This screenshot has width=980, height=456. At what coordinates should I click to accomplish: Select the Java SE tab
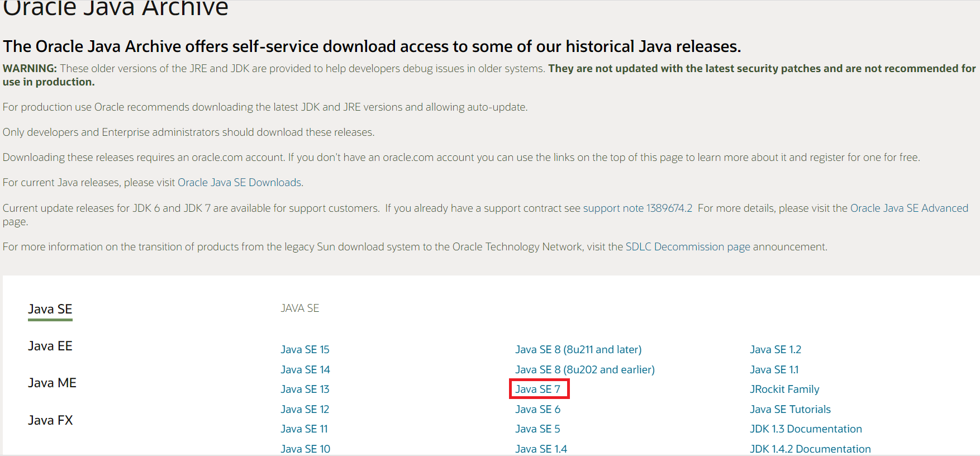[50, 309]
